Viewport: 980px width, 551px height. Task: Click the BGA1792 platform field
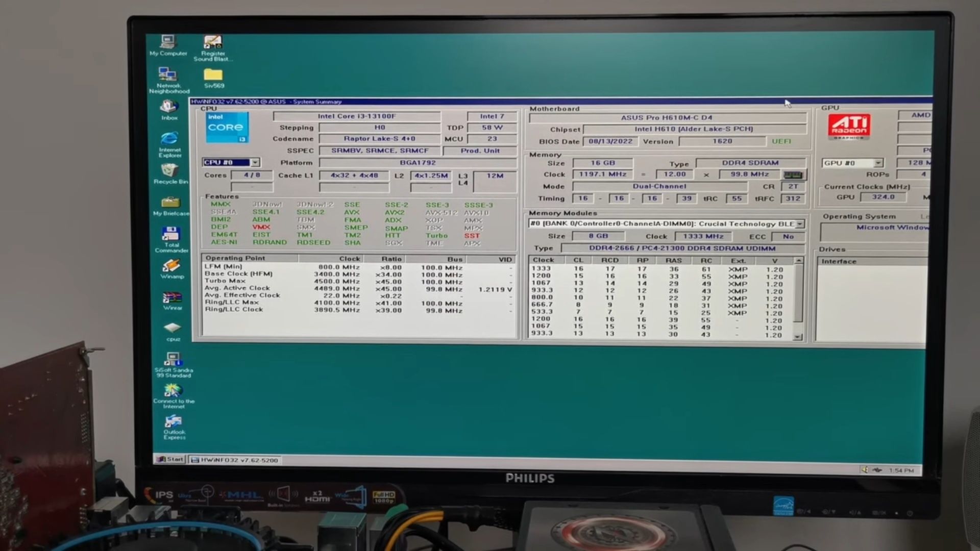[418, 163]
